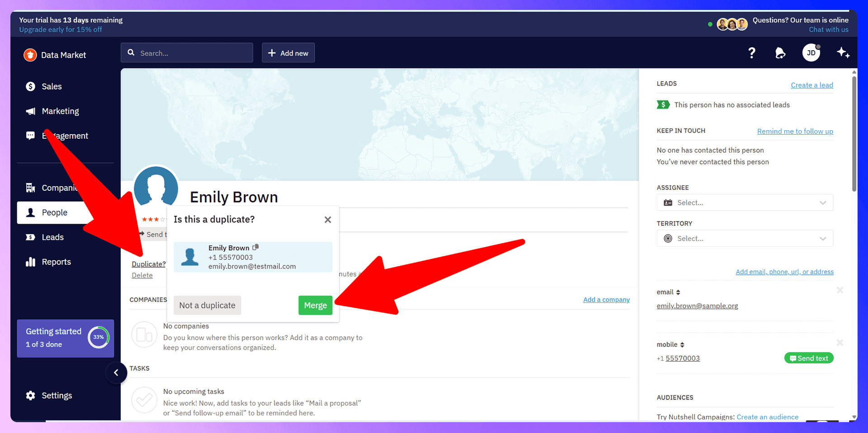868x433 pixels.
Task: Change the email type selector arrows
Action: [x=678, y=292]
